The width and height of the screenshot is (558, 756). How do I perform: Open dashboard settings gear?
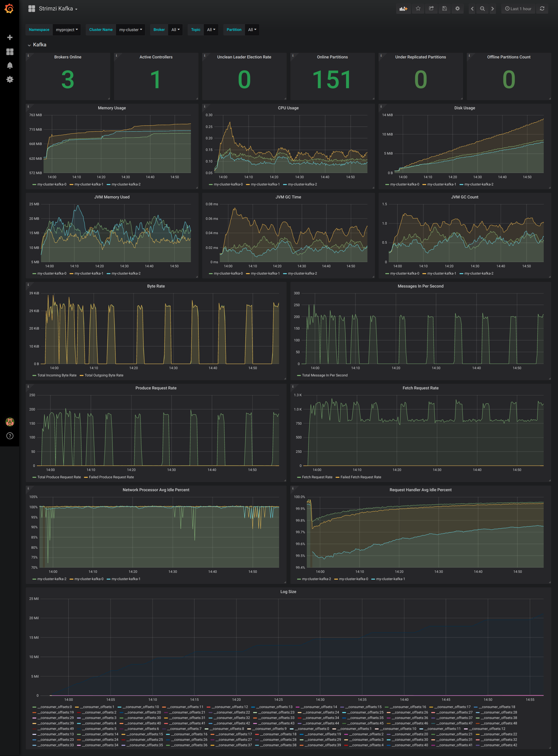pyautogui.click(x=457, y=9)
